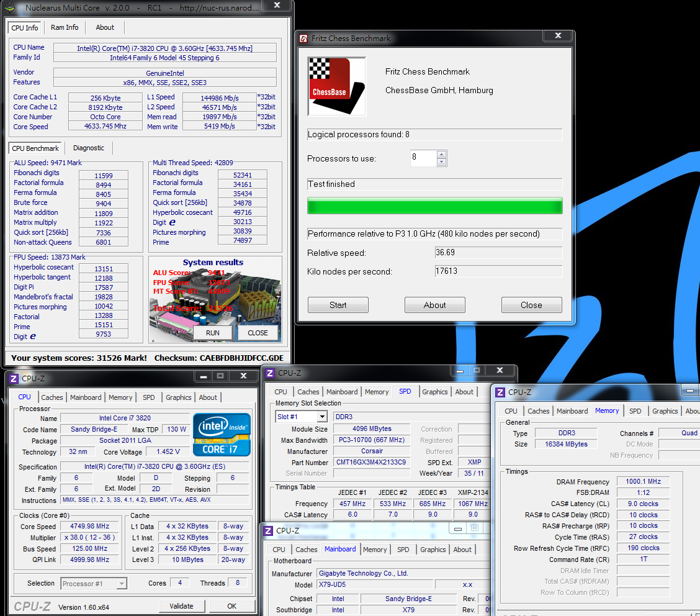
Task: Click the ChessBase logo image
Action: click(336, 86)
